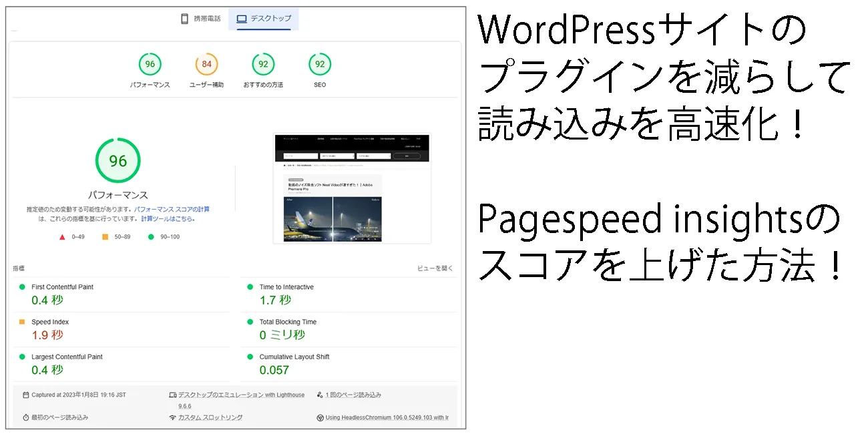The width and height of the screenshot is (868, 436).
Task: Click the device icon beside デスクトップのエミュレーション
Action: click(x=172, y=395)
